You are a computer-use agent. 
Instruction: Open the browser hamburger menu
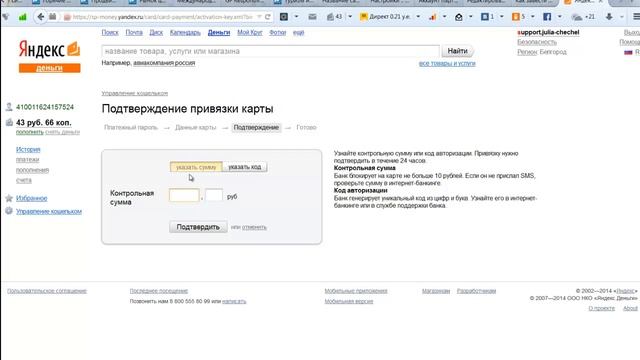coord(636,17)
